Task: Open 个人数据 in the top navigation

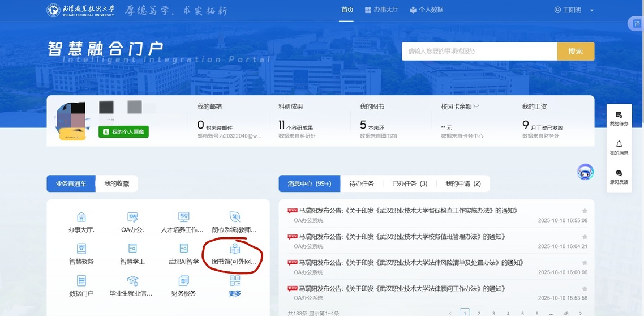Action: (427, 10)
